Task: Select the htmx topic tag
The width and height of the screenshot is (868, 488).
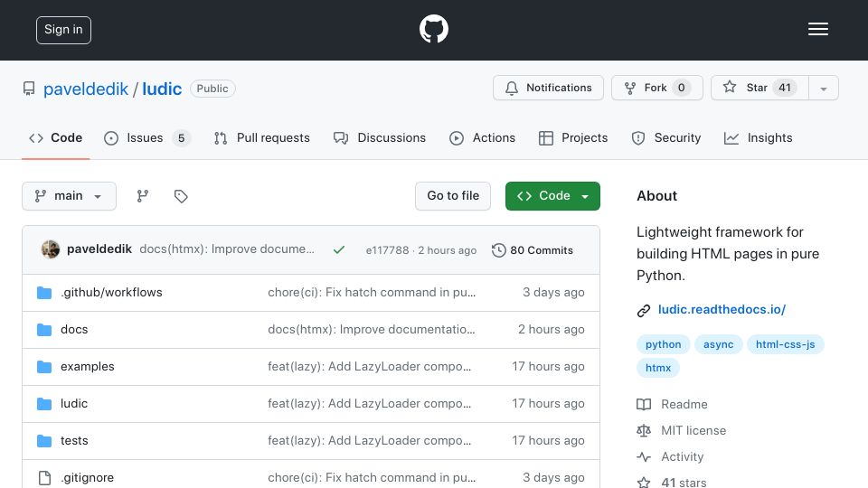Action: click(658, 368)
